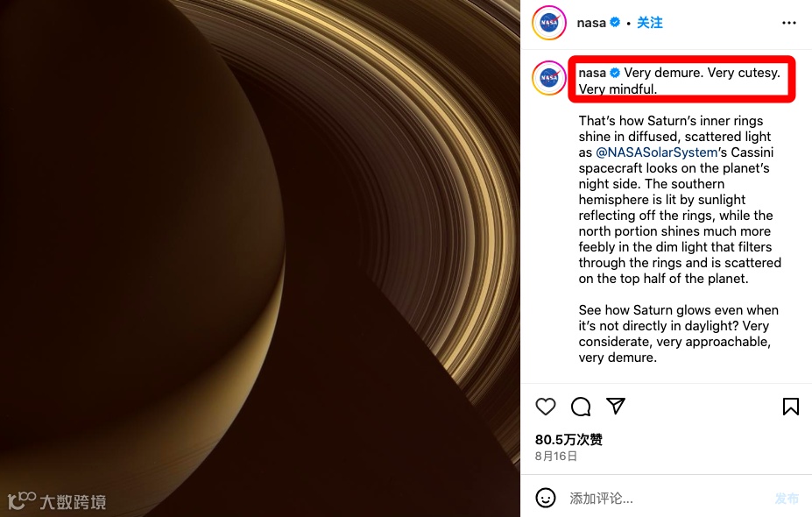Viewport: 812px width, 517px height.
Task: Click NASA avatar beside the caption
Action: (x=549, y=78)
